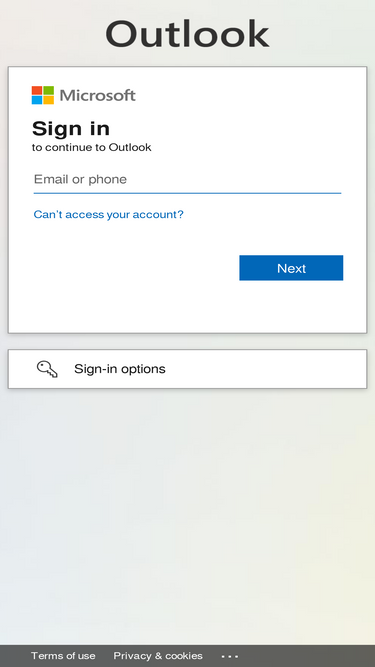Click the green square of Microsoft logo
Screen dimensions: 375x667
coord(48,90)
